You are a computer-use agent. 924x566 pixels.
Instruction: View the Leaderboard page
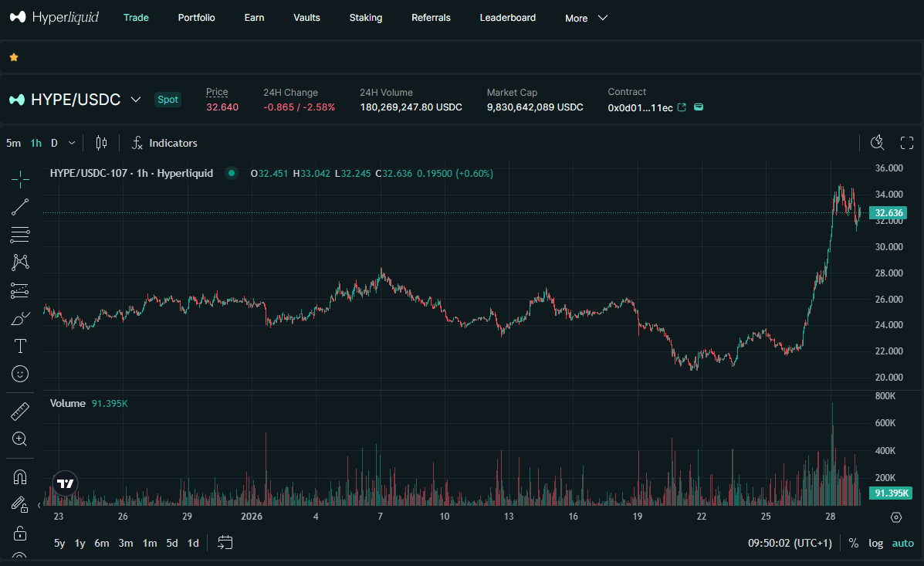coord(507,18)
